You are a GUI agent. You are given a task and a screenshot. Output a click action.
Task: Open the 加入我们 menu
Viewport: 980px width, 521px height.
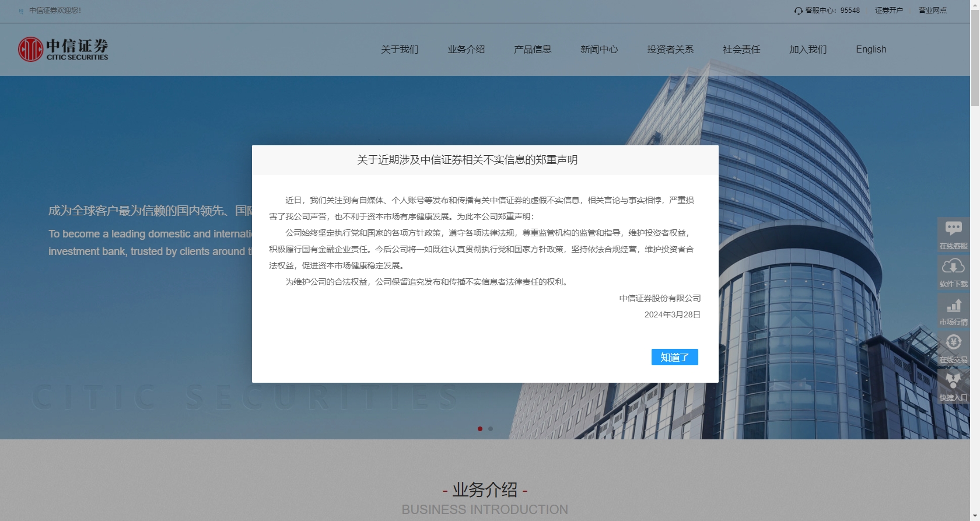[x=808, y=50]
